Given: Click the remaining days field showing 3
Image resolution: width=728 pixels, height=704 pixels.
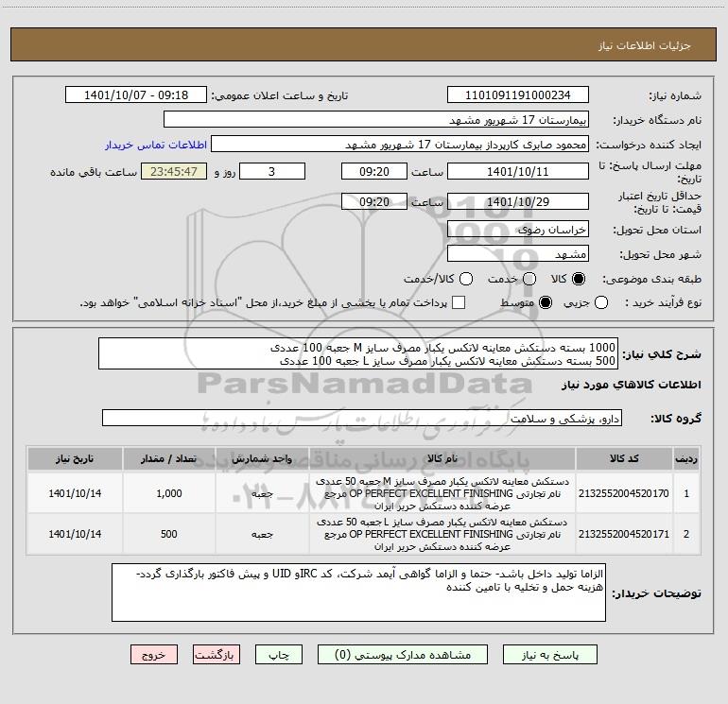Looking at the screenshot, I should [x=272, y=171].
